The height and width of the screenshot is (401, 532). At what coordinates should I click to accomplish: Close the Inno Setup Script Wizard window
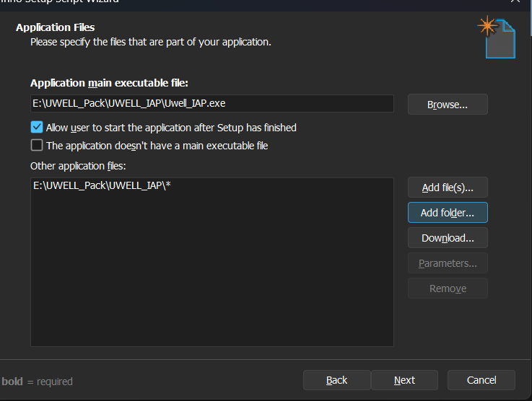[515, 1]
